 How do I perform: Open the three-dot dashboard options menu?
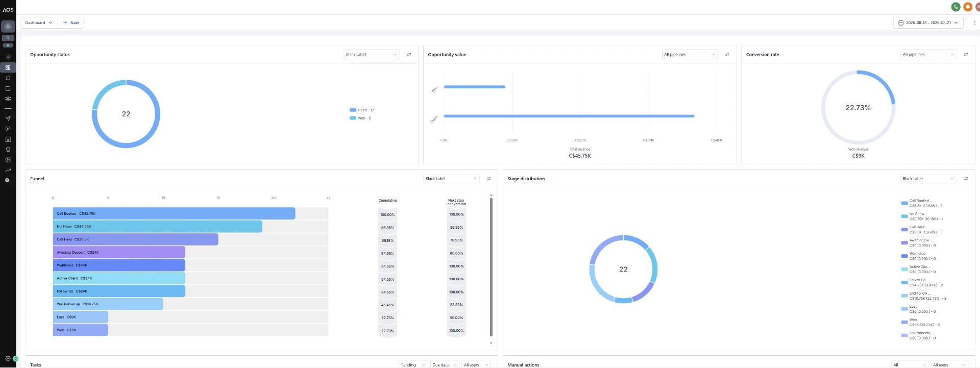tap(974, 23)
